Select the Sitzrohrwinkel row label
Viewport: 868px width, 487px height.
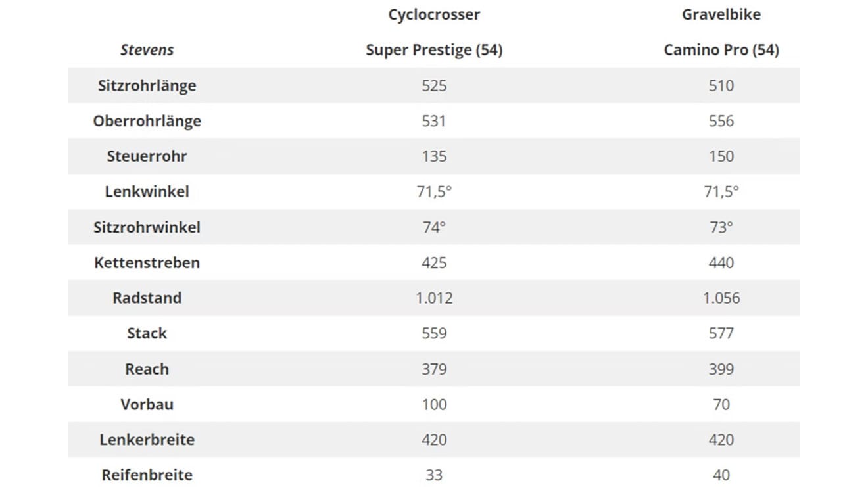click(x=147, y=227)
